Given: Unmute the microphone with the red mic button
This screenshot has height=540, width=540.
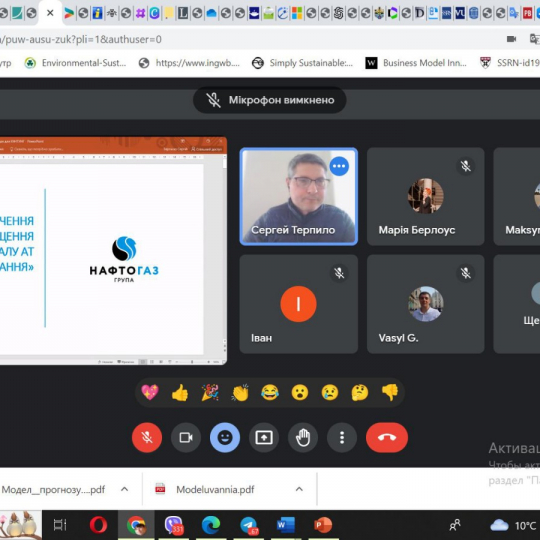Looking at the screenshot, I should tap(147, 437).
